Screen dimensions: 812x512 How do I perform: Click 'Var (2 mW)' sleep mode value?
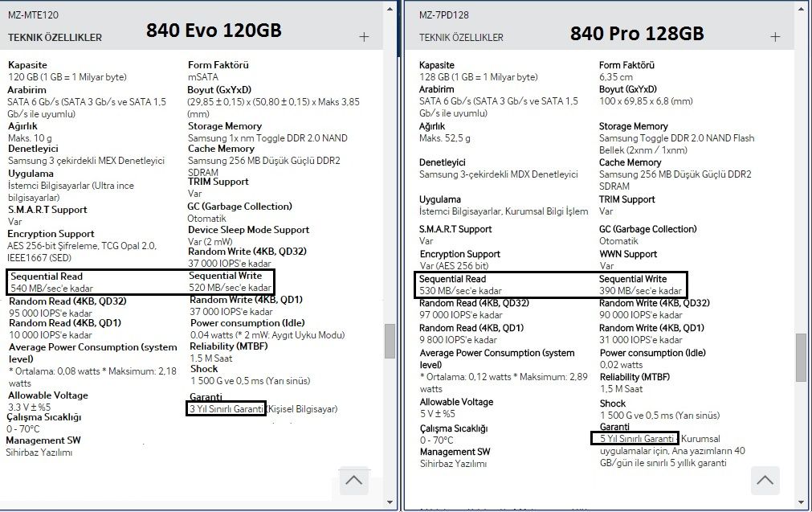[210, 241]
